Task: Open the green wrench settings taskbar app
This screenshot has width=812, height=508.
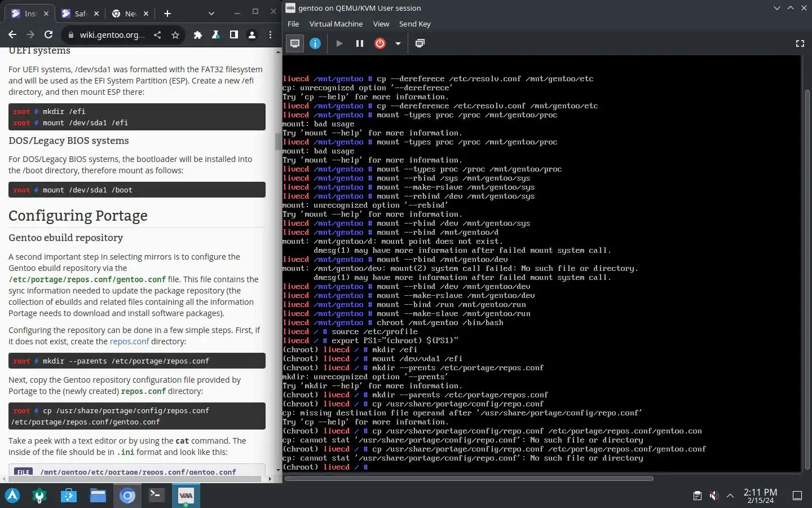Action: (39, 496)
